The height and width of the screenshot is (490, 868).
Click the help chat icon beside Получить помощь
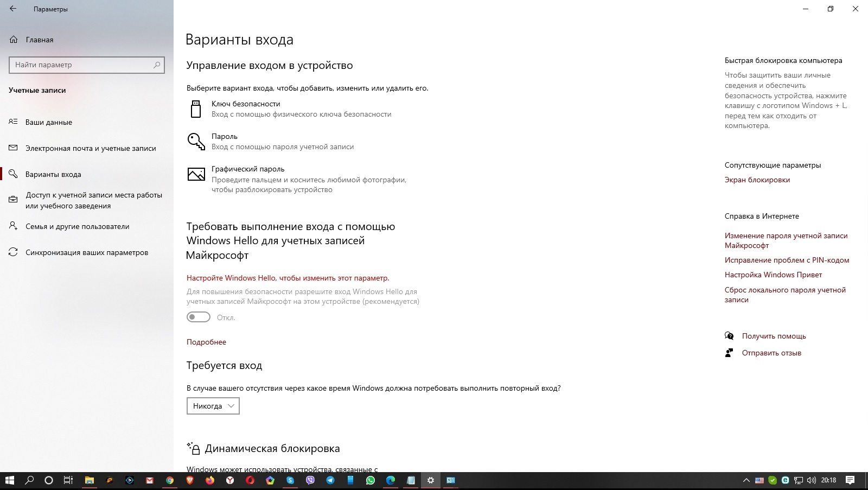(x=729, y=336)
